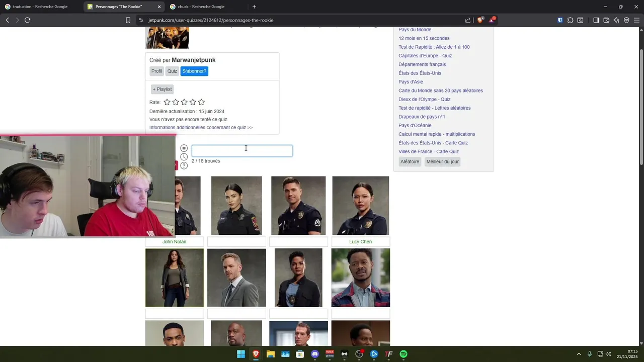Reload the page
The height and width of the screenshot is (362, 644).
point(27,20)
